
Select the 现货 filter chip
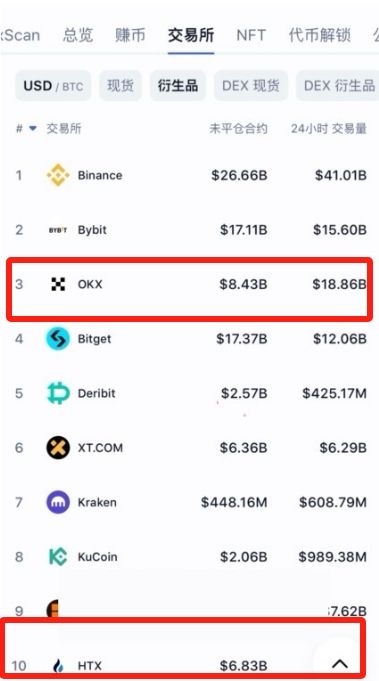[120, 86]
